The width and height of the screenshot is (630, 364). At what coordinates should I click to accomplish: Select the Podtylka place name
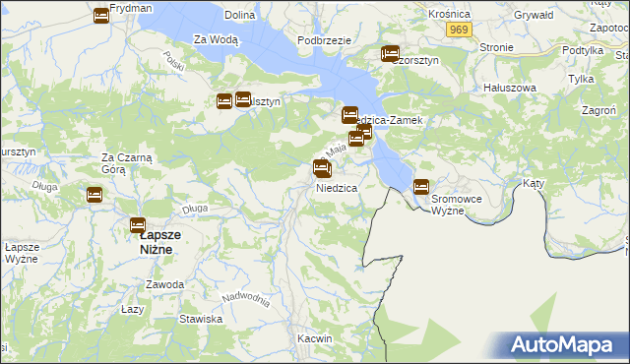click(x=583, y=51)
